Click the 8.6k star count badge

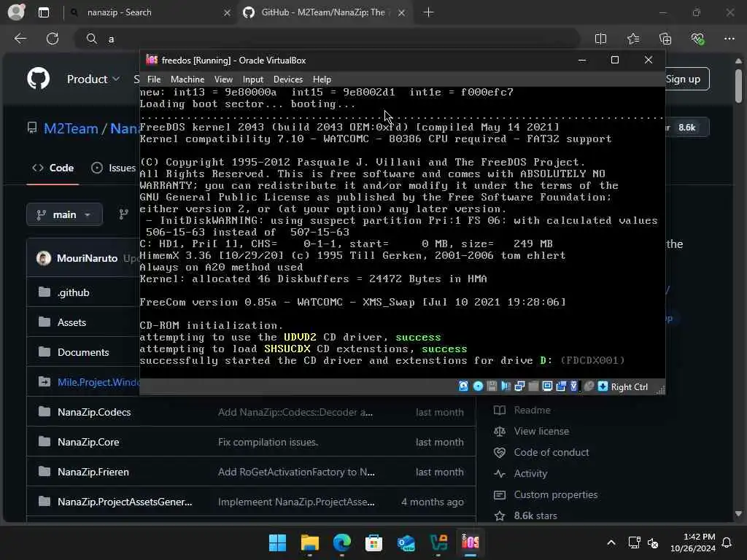point(687,128)
